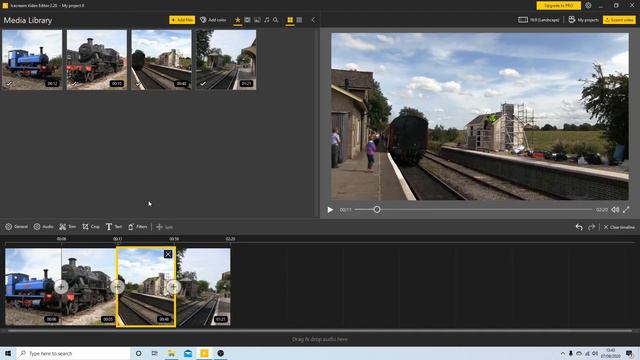Click Upgrade to PRO button
Screen dimensions: 640x360
558,6
